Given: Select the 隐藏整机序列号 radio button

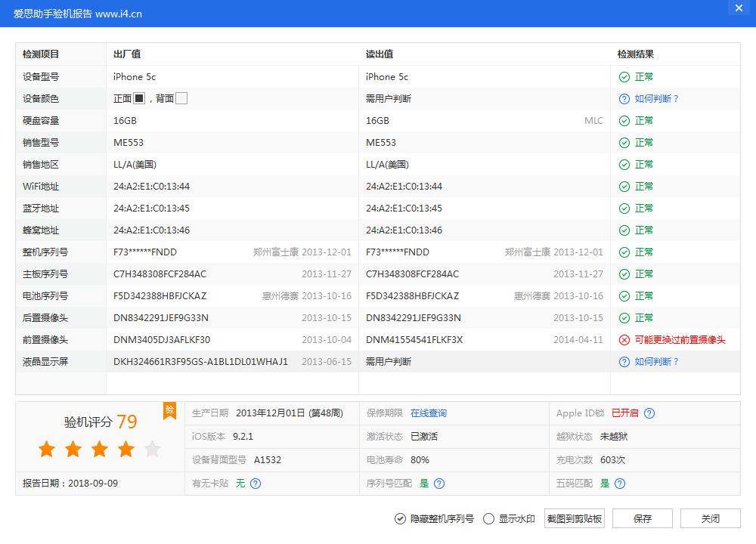Looking at the screenshot, I should (x=398, y=518).
